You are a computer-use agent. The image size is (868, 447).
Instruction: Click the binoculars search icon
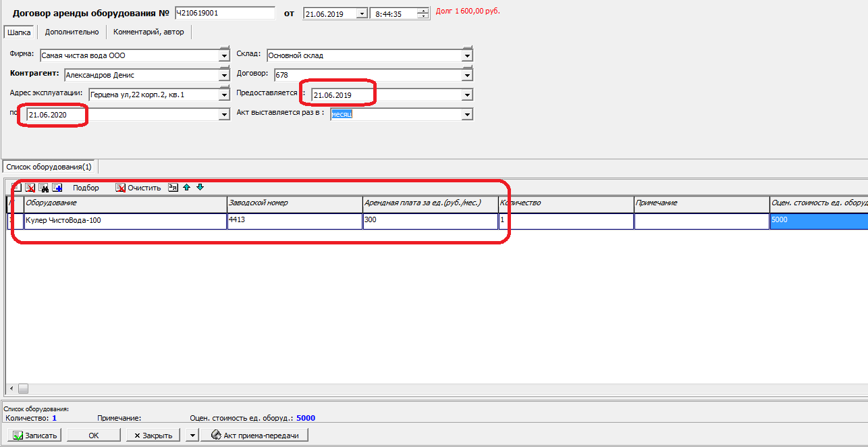43,188
